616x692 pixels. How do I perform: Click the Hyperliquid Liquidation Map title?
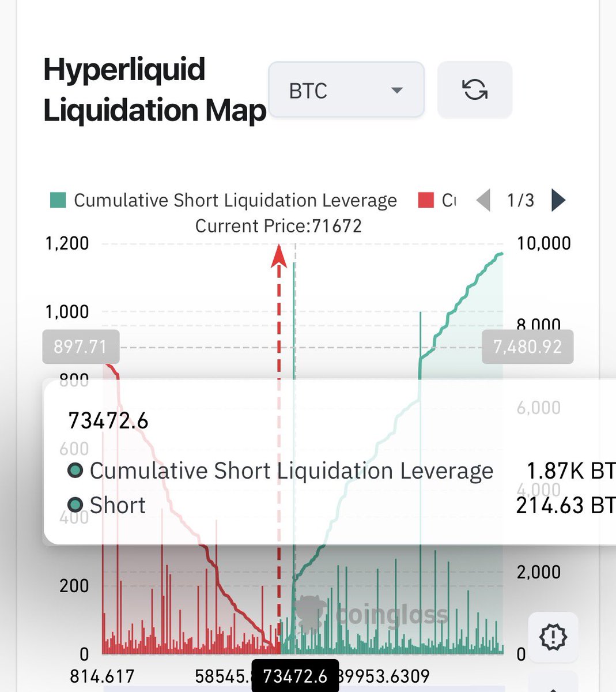[x=154, y=89]
